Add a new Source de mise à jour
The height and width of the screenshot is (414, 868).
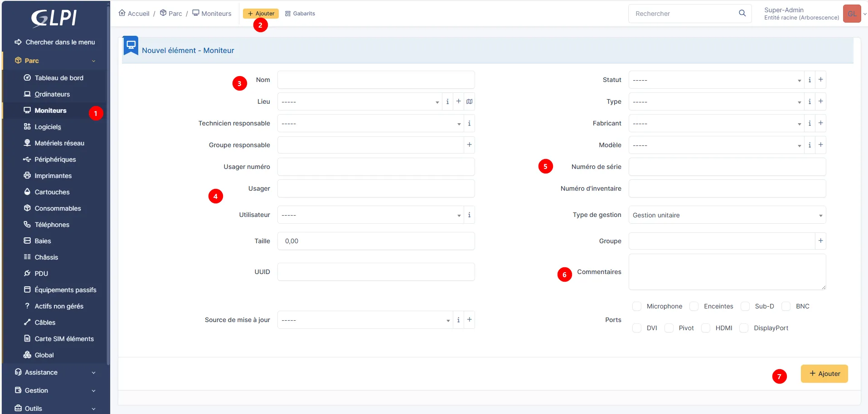pos(469,320)
